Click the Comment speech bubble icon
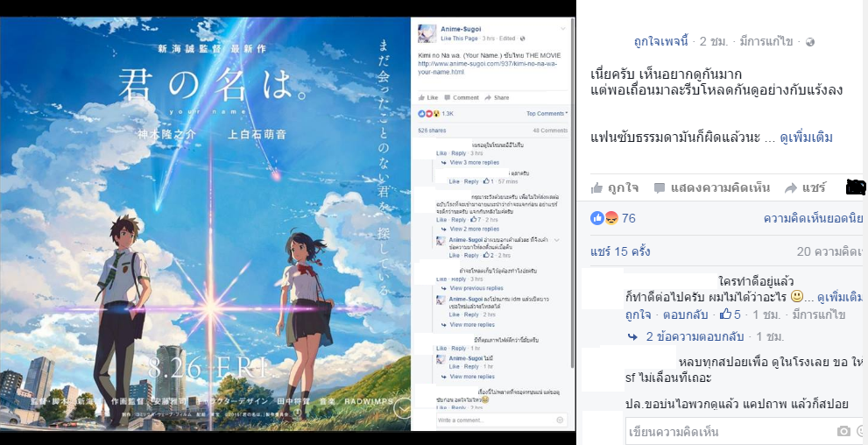The image size is (868, 445). point(448,97)
